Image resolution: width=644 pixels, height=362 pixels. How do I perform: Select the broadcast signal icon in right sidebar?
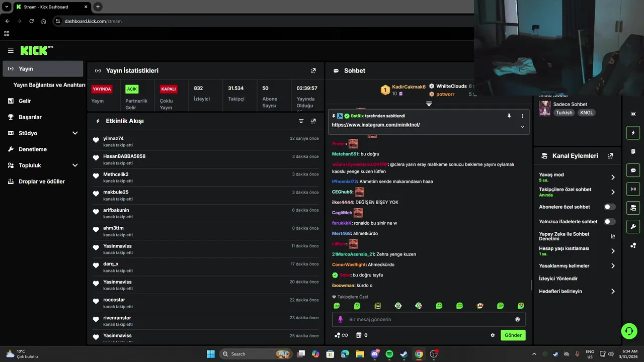[633, 189]
